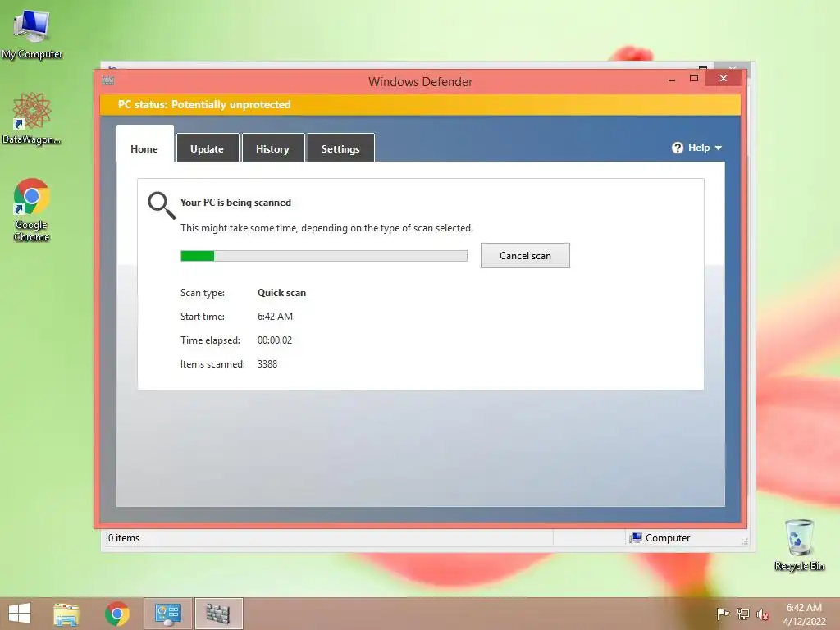The image size is (840, 630).
Task: Click the time elapsed value 00:00:02
Action: coord(275,340)
